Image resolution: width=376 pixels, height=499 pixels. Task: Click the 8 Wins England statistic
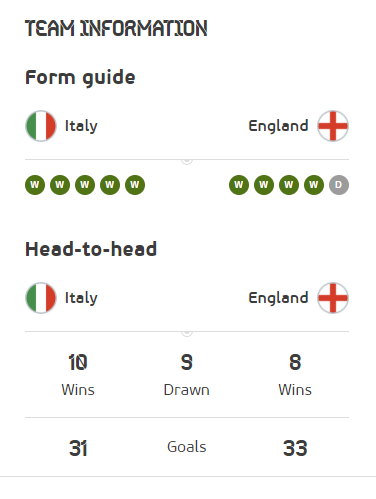click(x=295, y=375)
